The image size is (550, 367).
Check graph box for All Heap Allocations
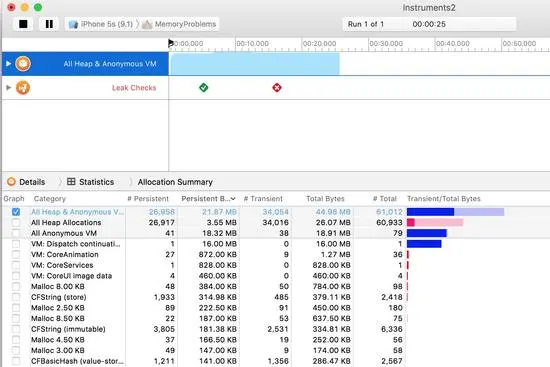pos(16,222)
